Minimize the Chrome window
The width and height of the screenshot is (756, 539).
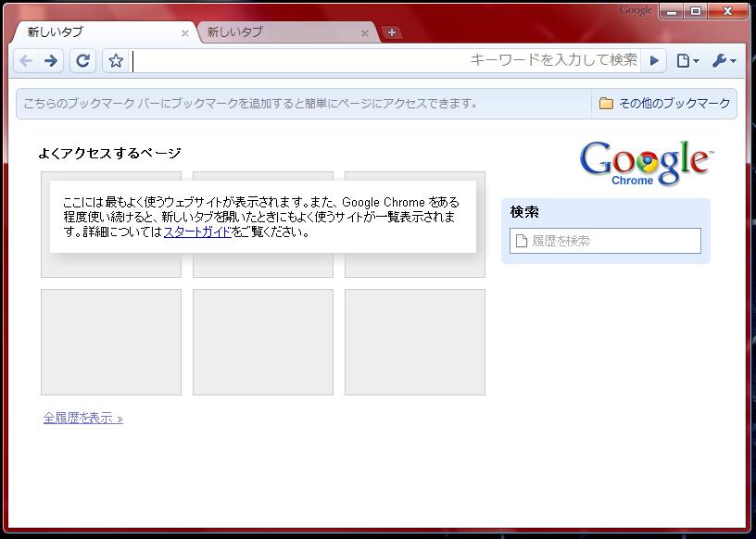point(672,11)
